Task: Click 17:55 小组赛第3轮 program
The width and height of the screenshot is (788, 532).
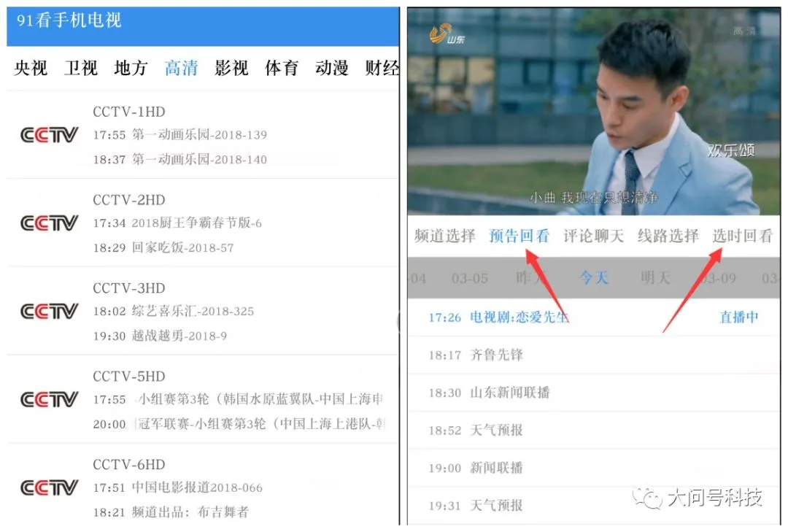Action: tap(239, 399)
